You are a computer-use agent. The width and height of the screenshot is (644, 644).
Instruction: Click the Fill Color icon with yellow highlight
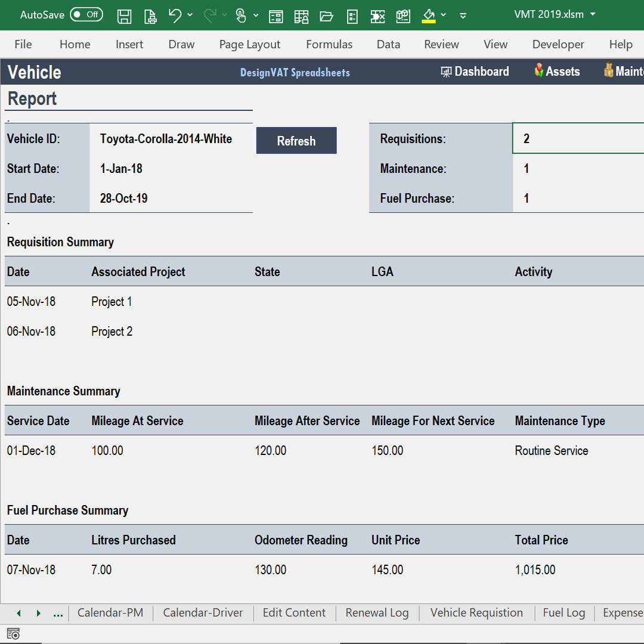(429, 16)
